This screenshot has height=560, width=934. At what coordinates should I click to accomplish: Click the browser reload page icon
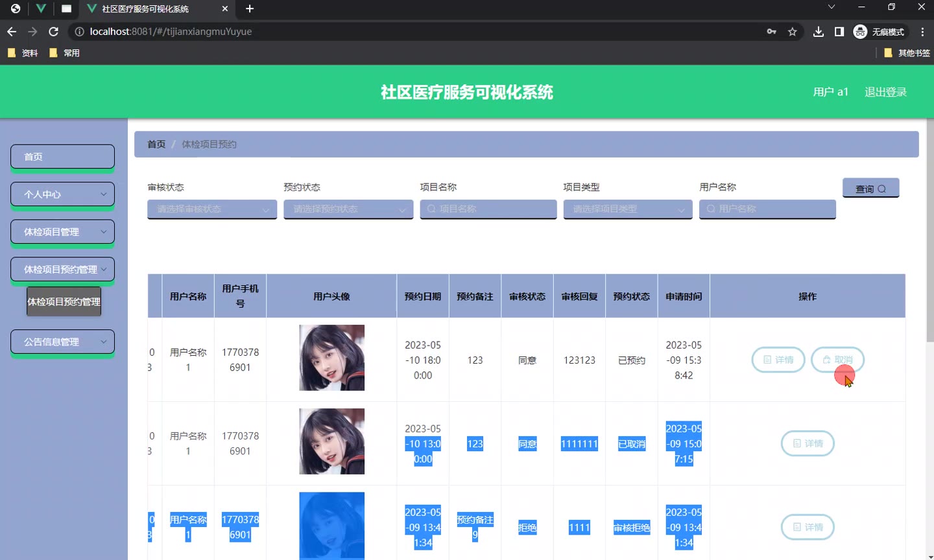[54, 32]
